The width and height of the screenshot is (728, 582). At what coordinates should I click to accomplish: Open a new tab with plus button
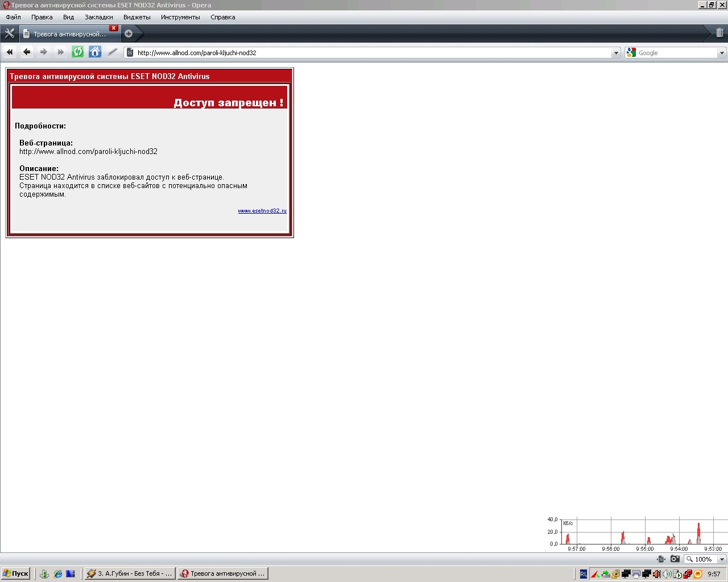coord(129,34)
